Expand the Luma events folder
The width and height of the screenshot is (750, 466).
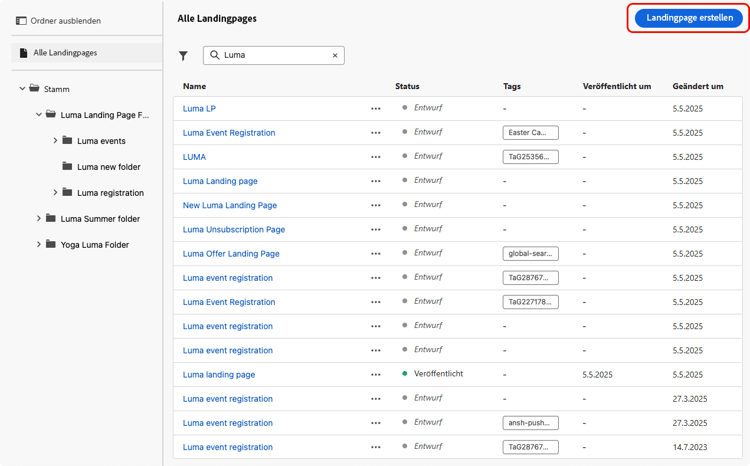click(56, 141)
